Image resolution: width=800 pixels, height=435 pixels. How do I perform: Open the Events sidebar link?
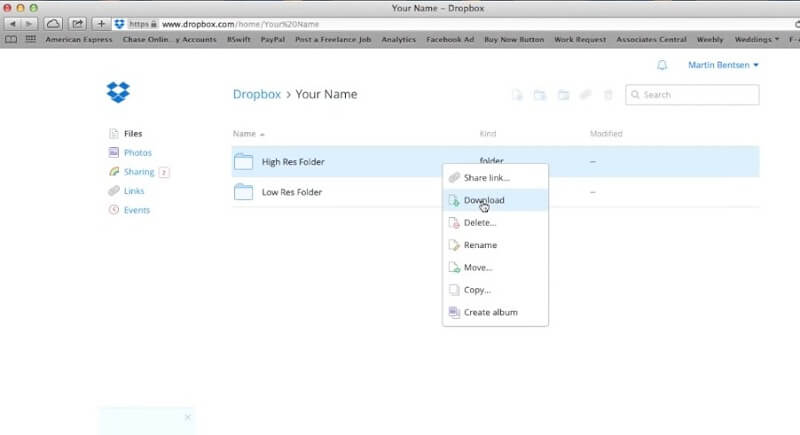click(x=137, y=210)
